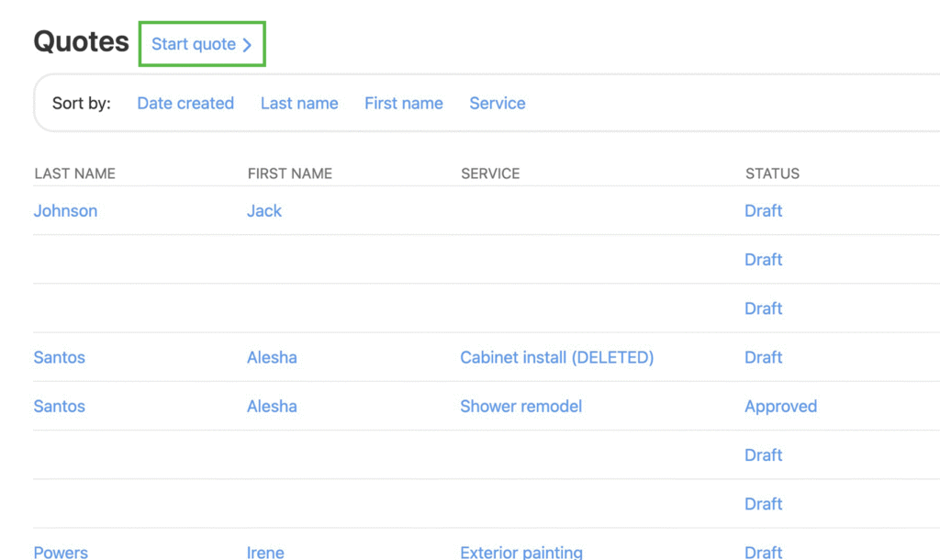Viewport: 940px width, 560px height.
Task: Click the chevron arrow beside Start quote
Action: [247, 45]
